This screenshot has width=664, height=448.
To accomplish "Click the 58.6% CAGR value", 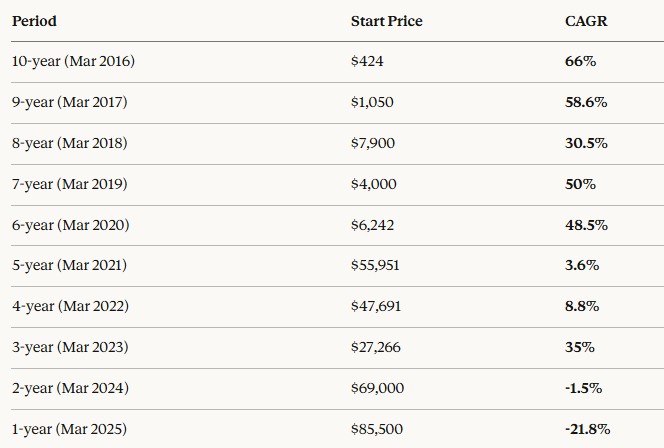I will (x=586, y=102).
